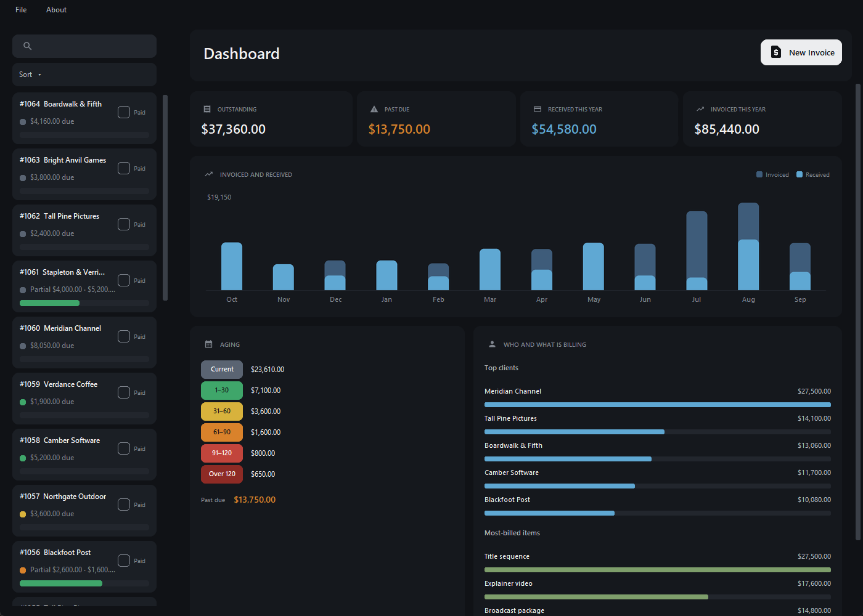The image size is (863, 616).
Task: Mark #1056 Blackfoot Post as paid
Action: (x=124, y=561)
